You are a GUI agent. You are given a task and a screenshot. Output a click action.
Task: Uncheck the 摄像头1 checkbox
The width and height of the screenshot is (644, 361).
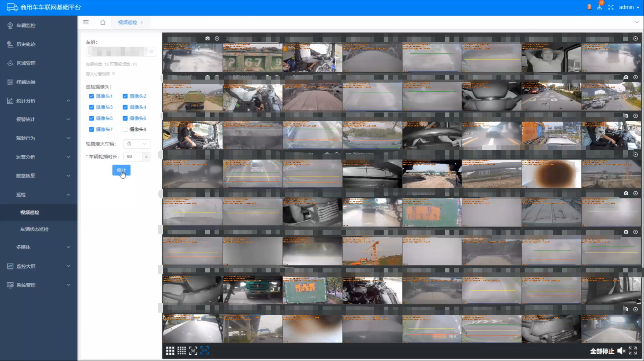point(92,96)
